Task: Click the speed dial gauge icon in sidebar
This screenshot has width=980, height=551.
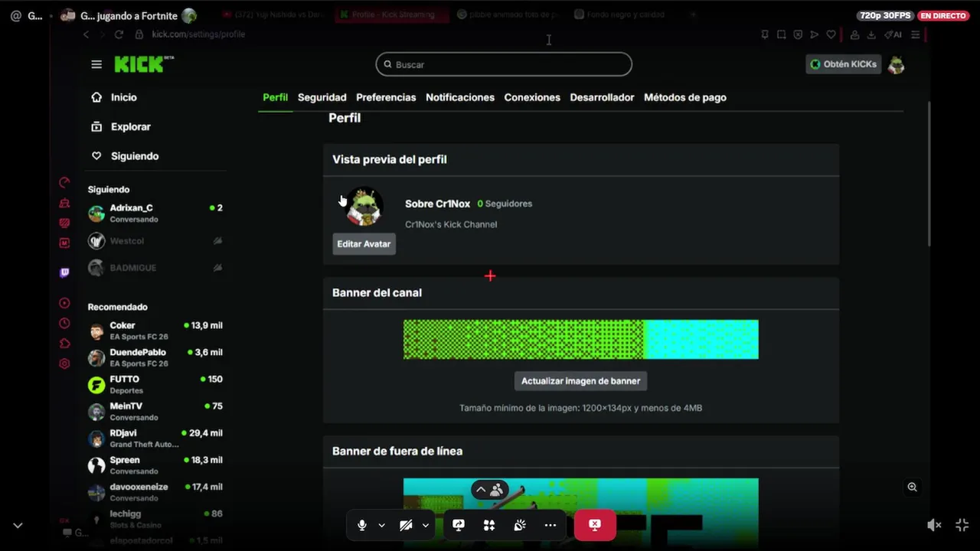Action: 64,182
